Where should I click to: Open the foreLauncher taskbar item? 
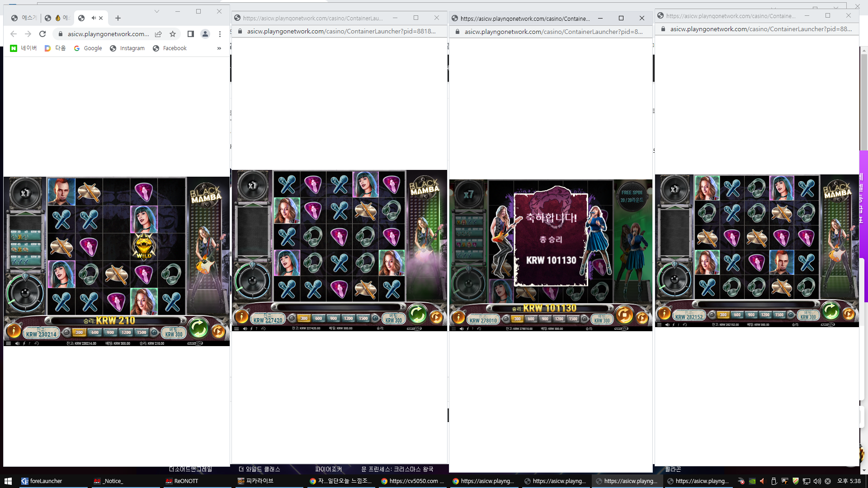(x=42, y=481)
